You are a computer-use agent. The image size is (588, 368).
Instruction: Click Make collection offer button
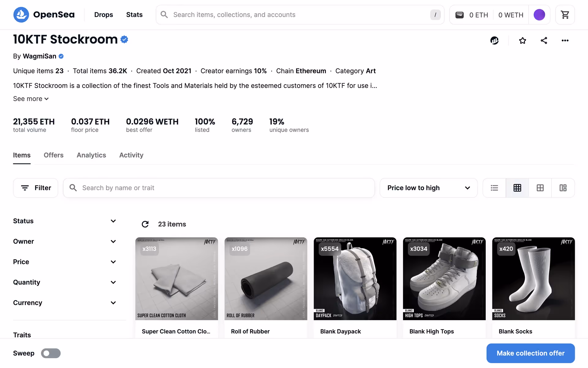pos(530,353)
